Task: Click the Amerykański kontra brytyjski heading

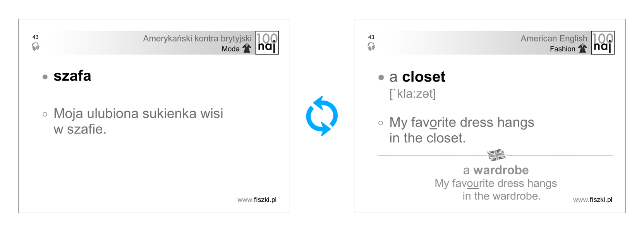Action: pos(197,38)
